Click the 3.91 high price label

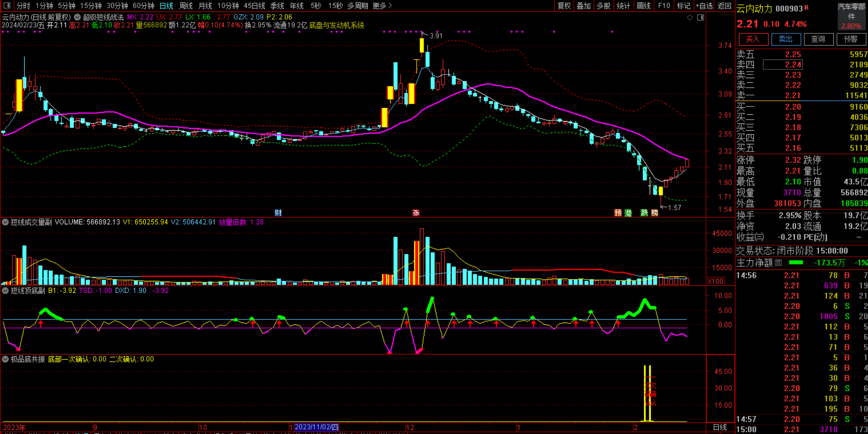[436, 36]
